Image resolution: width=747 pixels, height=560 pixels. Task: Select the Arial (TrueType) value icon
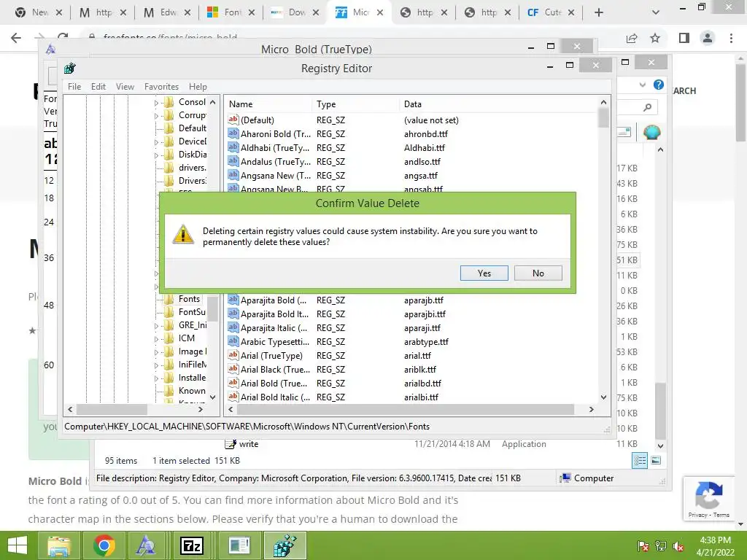coord(233,355)
